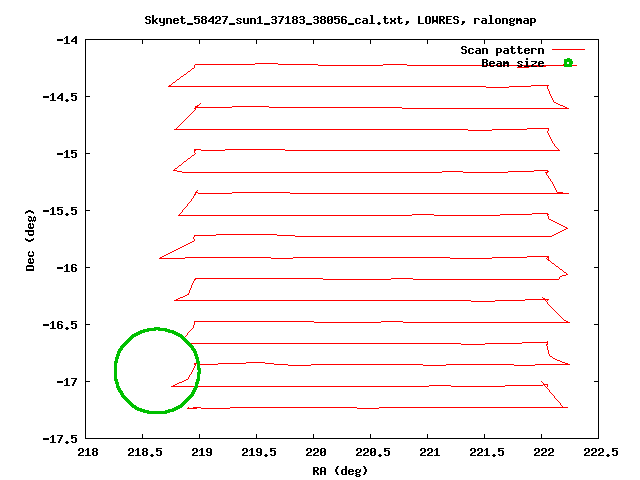Click the y-axis tick label -17.5
The height and width of the screenshot is (480, 640).
(60, 439)
